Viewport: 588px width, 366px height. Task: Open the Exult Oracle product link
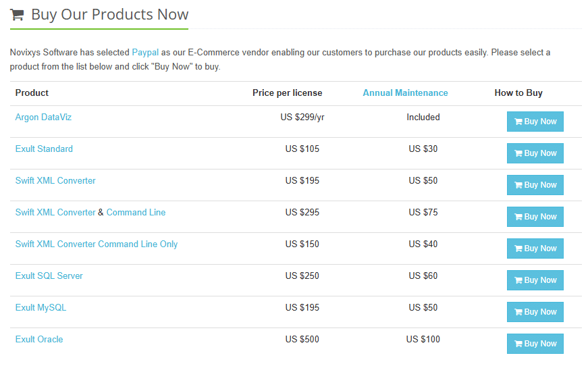click(x=39, y=340)
